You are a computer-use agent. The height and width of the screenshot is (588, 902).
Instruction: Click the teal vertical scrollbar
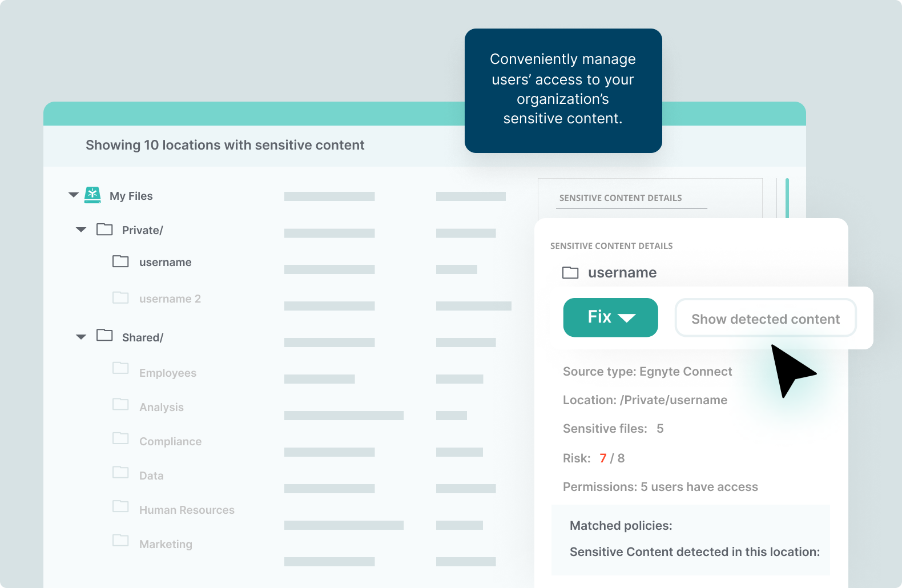(x=787, y=198)
